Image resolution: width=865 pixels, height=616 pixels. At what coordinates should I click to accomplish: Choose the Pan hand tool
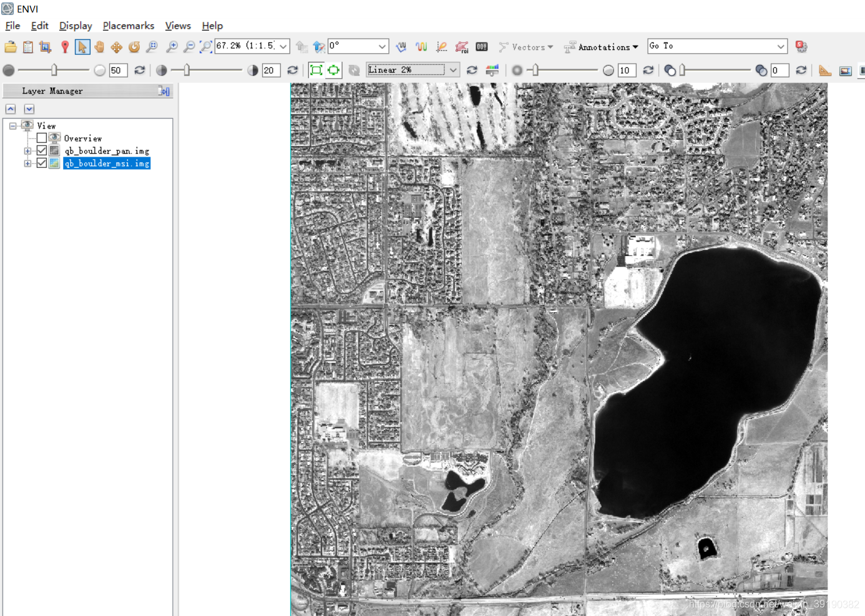[99, 47]
